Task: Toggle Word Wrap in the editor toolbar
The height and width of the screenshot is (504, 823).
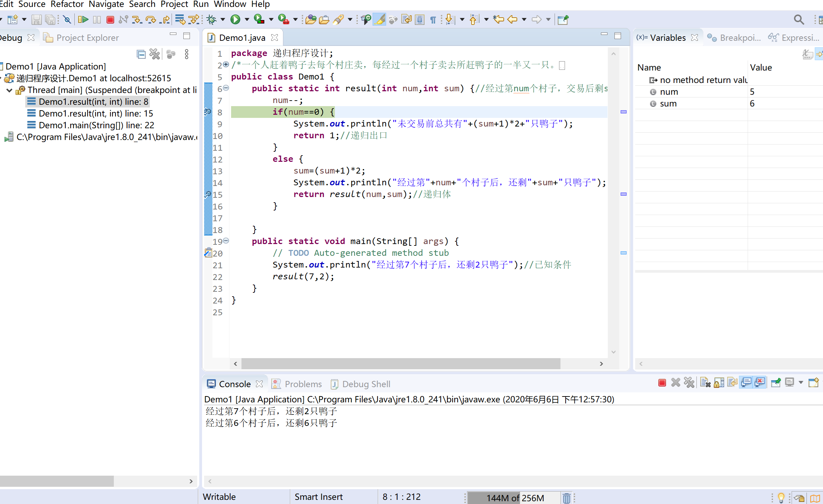Action: [406, 20]
